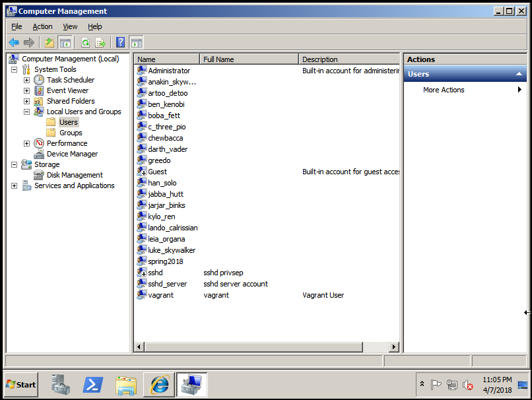Expand the Services and Applications node
Screen dimensions: 532x400
[x=15, y=185]
